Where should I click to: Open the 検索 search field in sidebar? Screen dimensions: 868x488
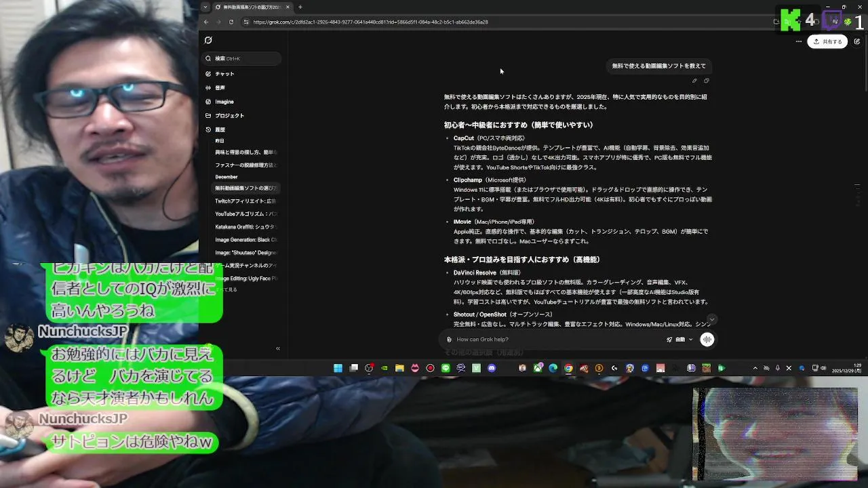[x=243, y=58]
